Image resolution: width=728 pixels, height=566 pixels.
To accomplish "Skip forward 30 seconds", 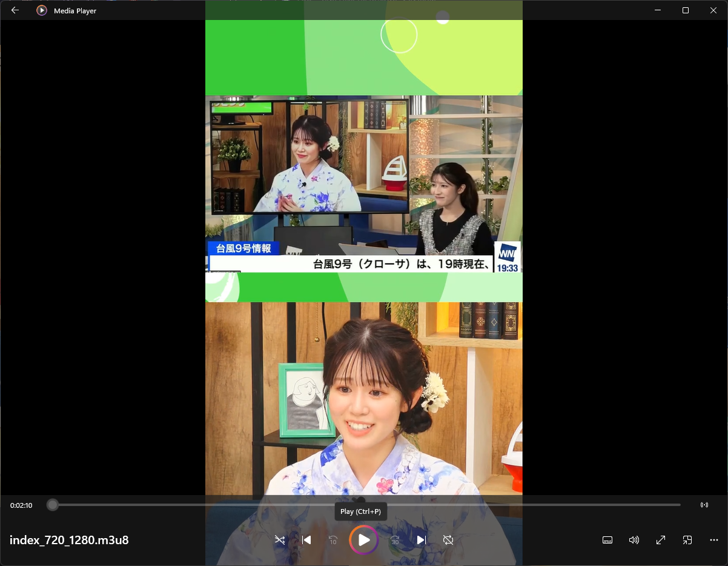I will pos(395,540).
